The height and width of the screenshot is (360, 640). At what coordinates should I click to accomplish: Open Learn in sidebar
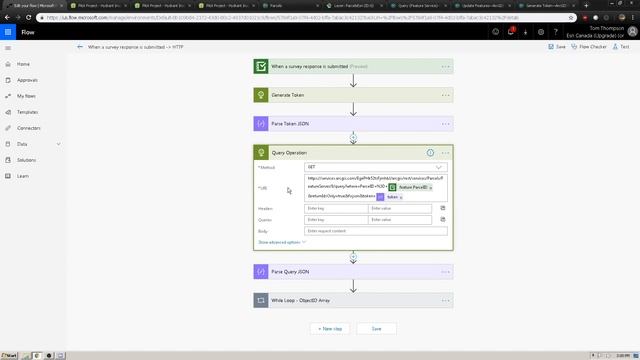coord(23,176)
